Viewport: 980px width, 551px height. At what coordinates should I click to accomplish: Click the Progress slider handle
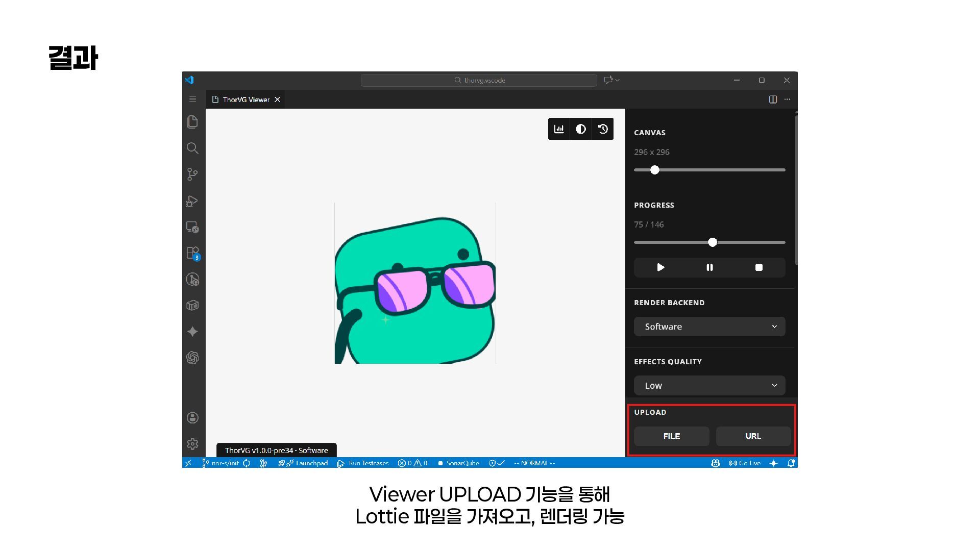pyautogui.click(x=713, y=242)
